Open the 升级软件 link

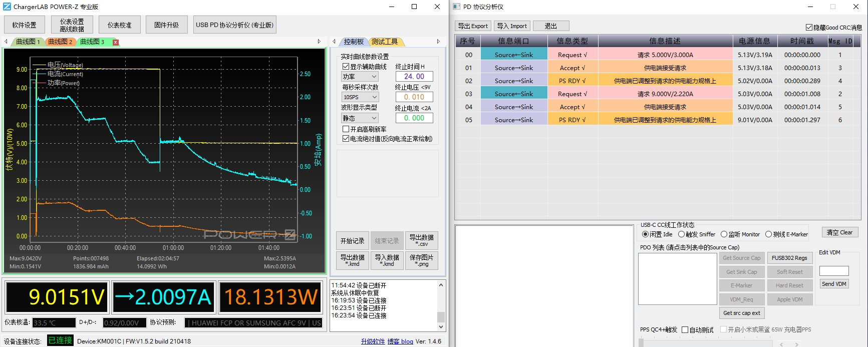click(x=373, y=341)
